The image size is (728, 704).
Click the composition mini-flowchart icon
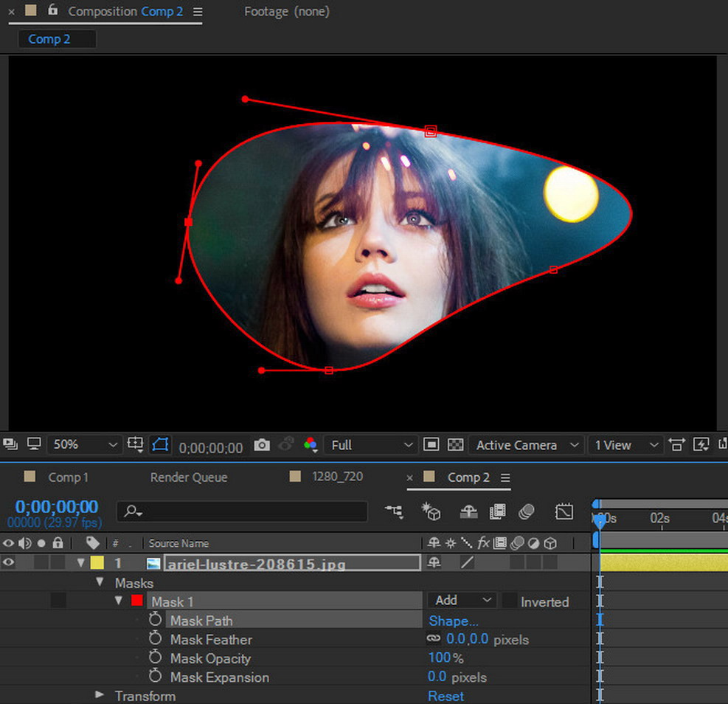pyautogui.click(x=394, y=511)
